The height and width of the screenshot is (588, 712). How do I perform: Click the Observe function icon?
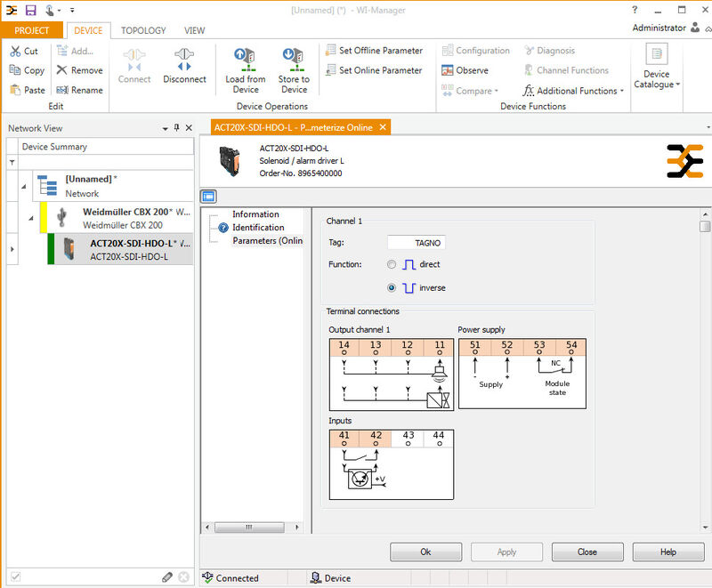pos(449,70)
